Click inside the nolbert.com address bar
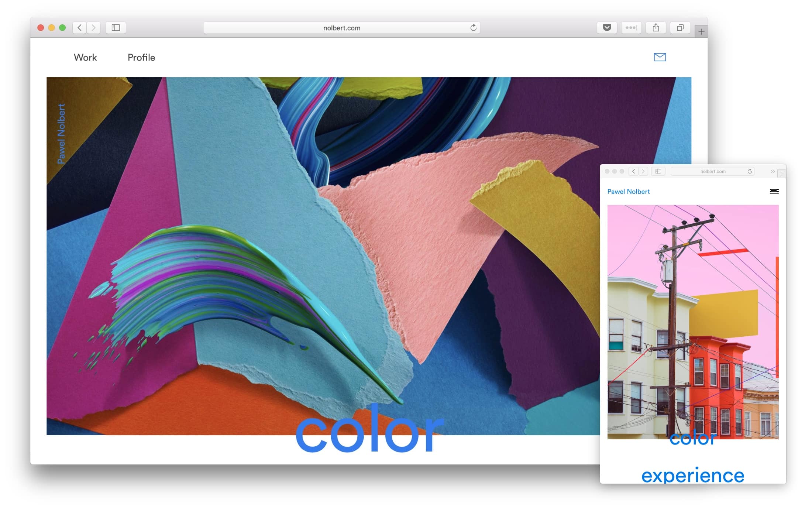 pyautogui.click(x=342, y=27)
